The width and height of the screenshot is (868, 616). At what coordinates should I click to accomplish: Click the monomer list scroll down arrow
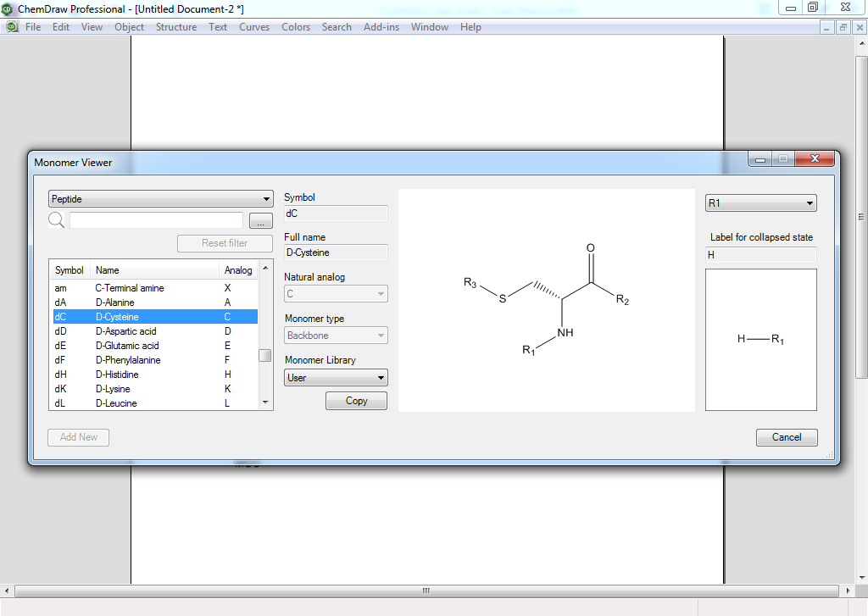point(265,402)
